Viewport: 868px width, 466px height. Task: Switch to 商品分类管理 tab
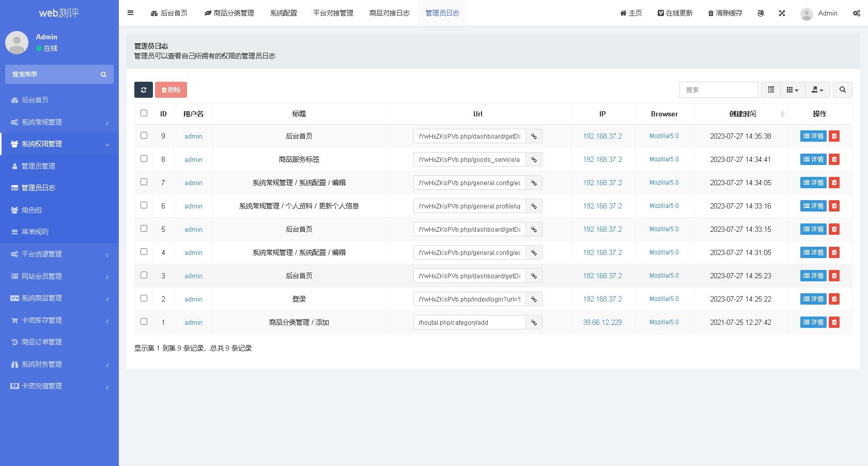coord(229,13)
